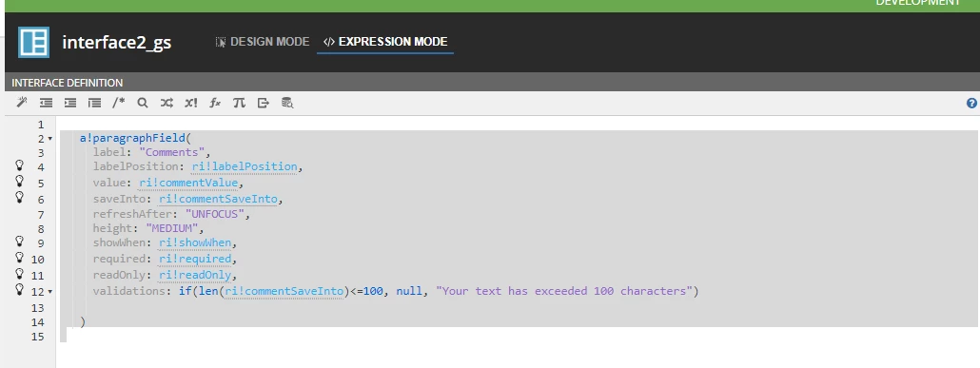Screen dimensions: 980x368
Task: Click the "UNFOCUS" string value
Action: 214,214
